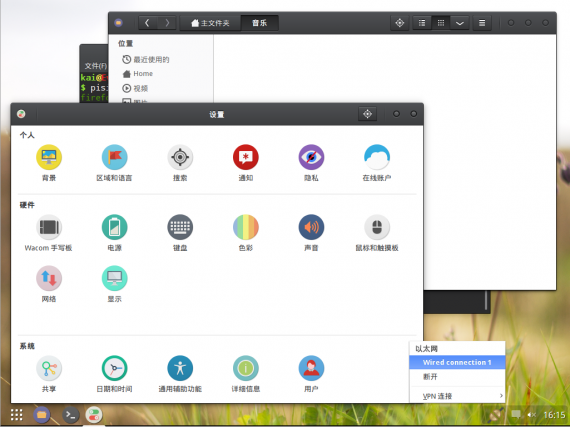Viewport: 570px width, 427px height.
Task: Open the 文件(F) menu in terminal
Action: (96, 66)
